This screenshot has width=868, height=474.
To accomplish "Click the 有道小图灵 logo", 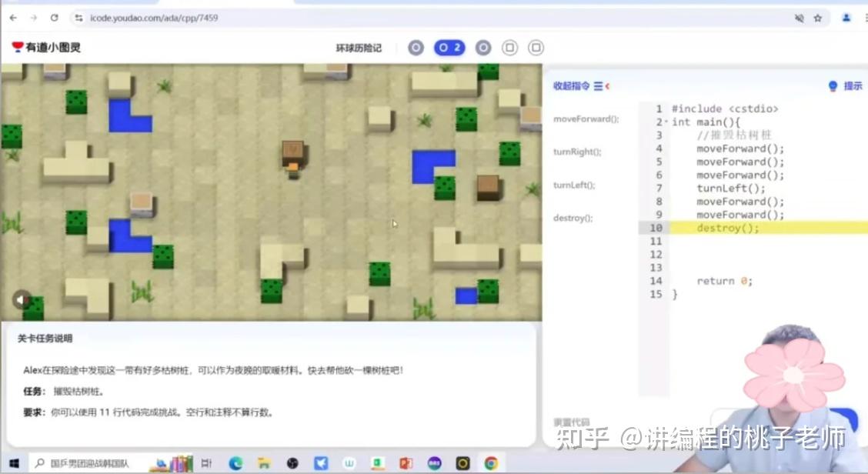I will coord(46,48).
